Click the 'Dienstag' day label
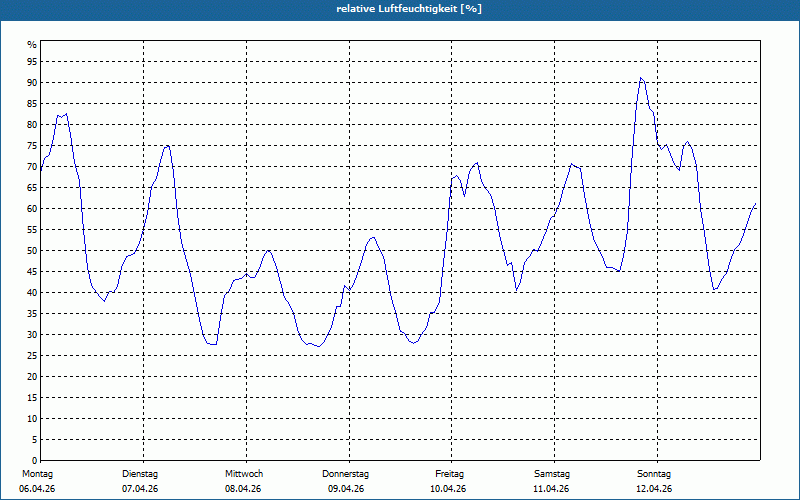This screenshot has width=800, height=500. 140,474
